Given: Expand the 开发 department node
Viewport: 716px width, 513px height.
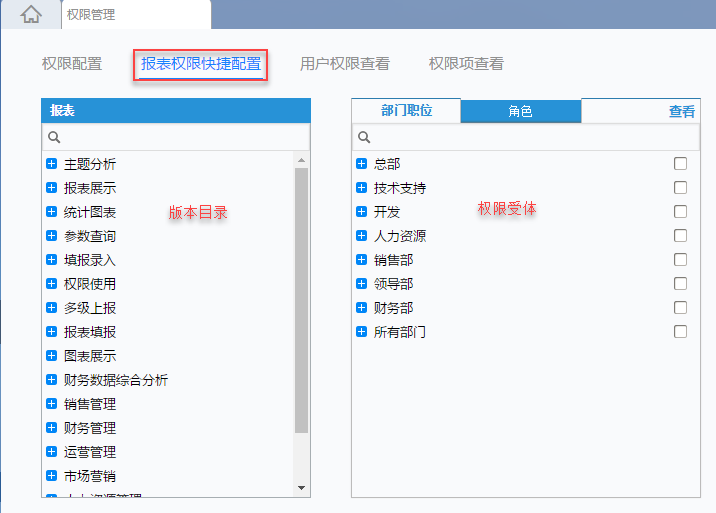Looking at the screenshot, I should [362, 212].
